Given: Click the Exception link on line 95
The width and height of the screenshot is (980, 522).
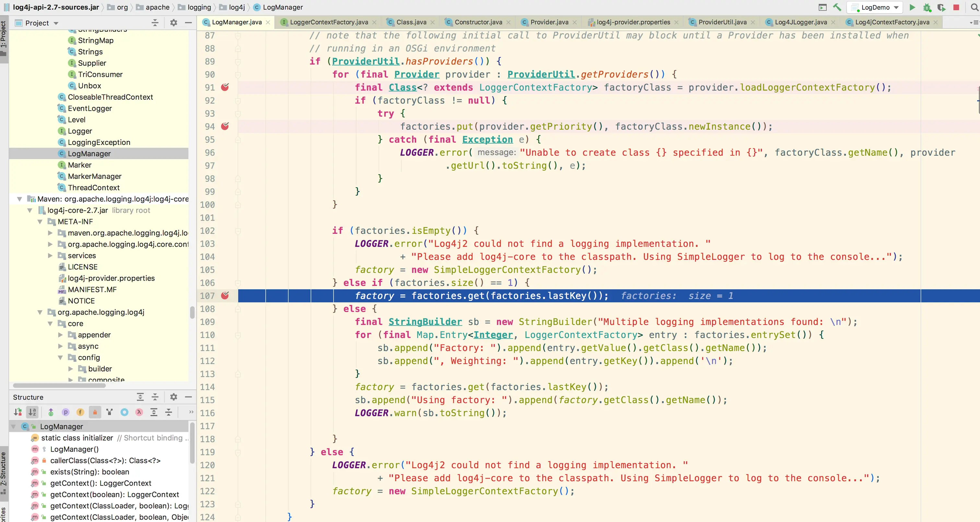Looking at the screenshot, I should click(x=487, y=139).
